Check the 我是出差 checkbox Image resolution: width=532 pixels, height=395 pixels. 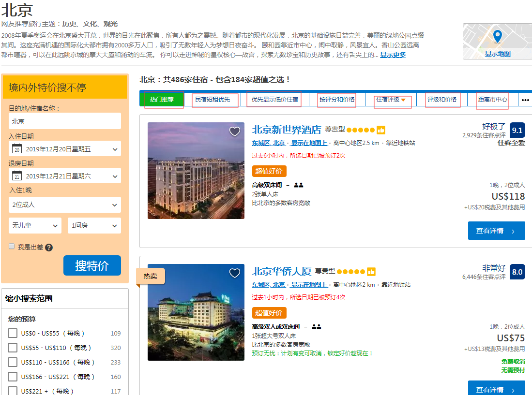(12, 245)
